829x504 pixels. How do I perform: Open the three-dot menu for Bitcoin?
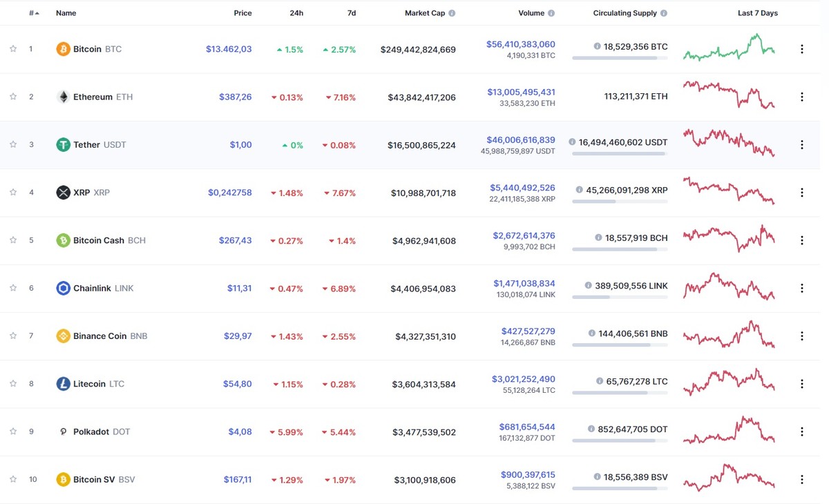[x=801, y=49]
